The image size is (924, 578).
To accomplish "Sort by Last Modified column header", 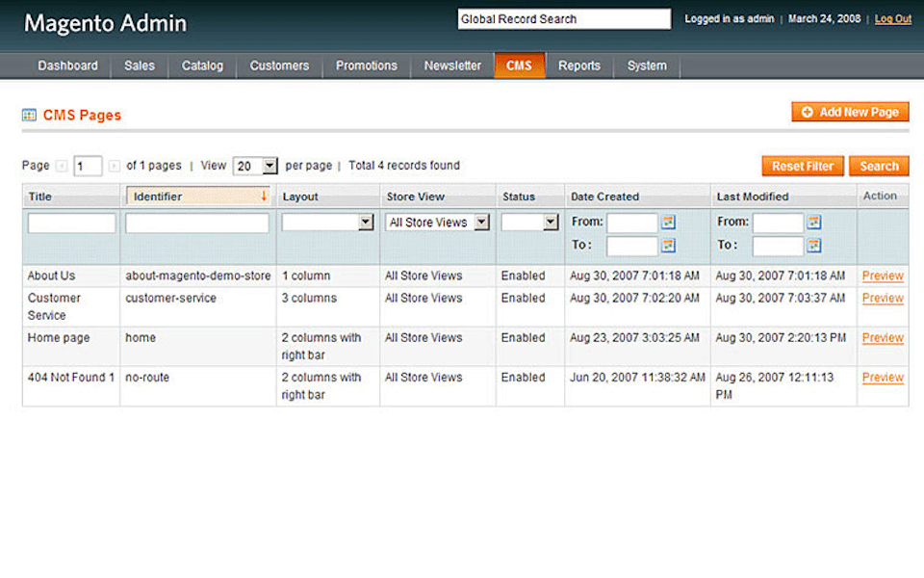I will click(x=753, y=197).
